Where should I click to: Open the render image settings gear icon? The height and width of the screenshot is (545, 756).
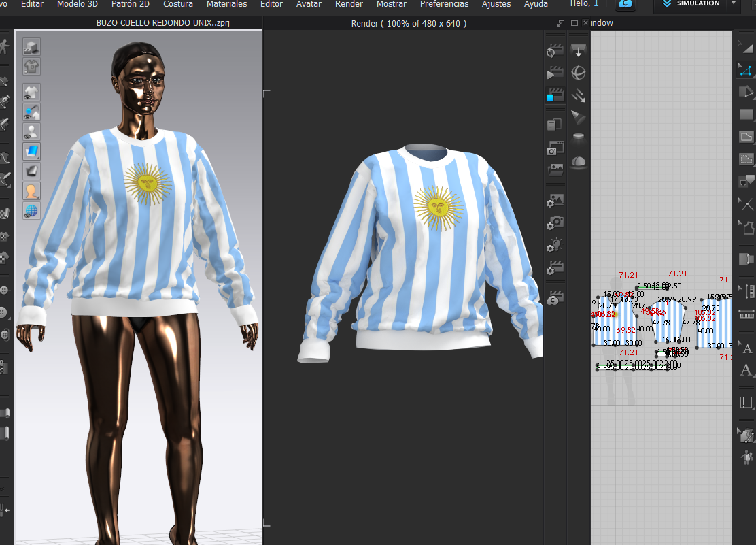click(x=555, y=200)
